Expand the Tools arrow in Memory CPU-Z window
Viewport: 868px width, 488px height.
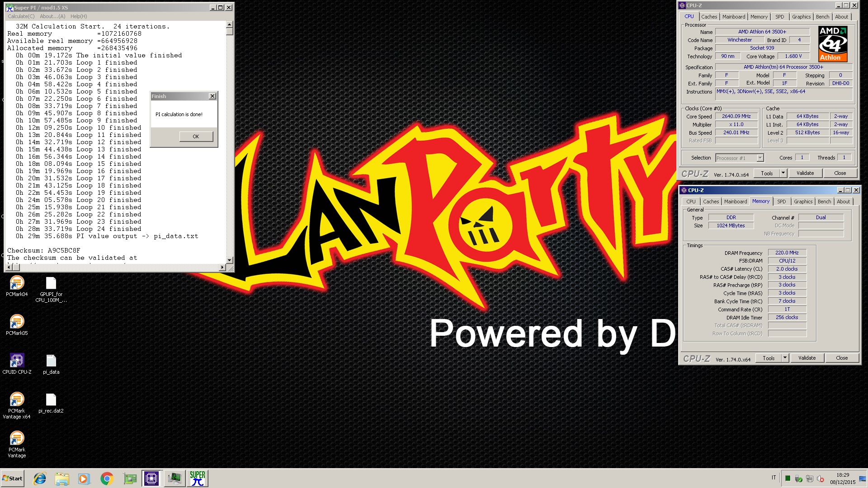point(785,358)
